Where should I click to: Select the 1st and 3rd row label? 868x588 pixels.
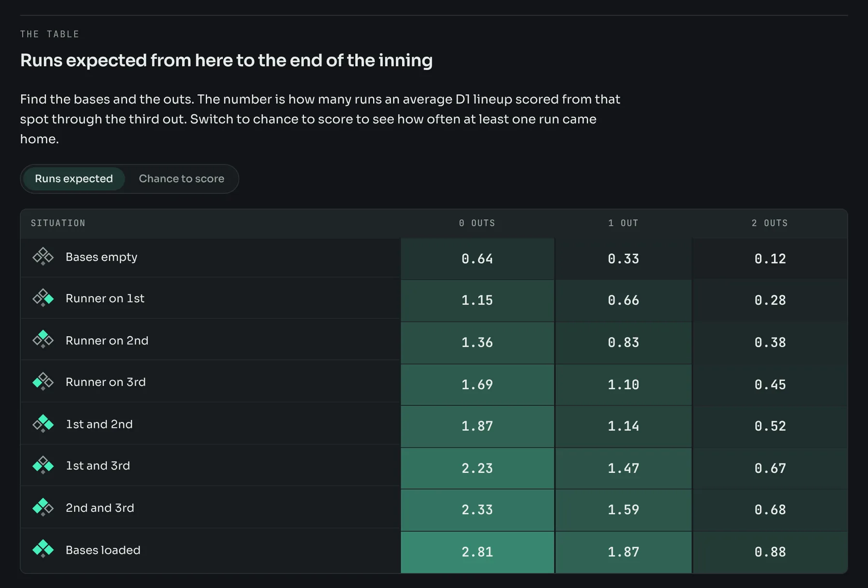click(98, 465)
